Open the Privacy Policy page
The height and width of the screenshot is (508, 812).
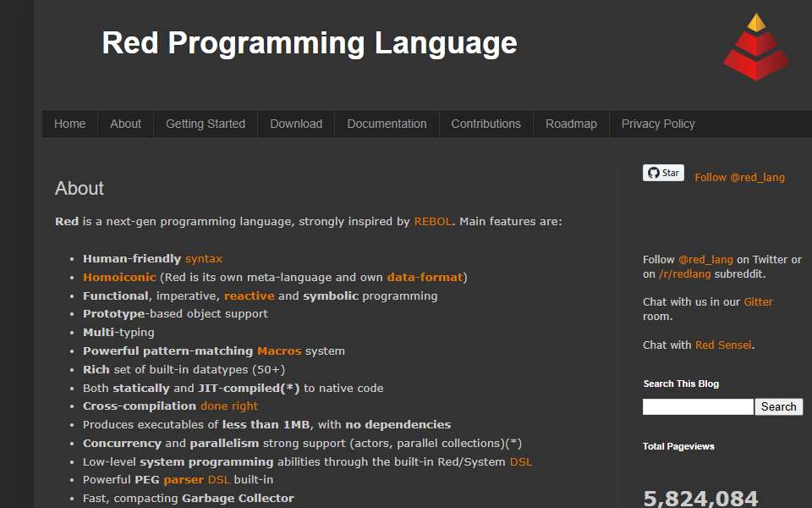pos(658,124)
